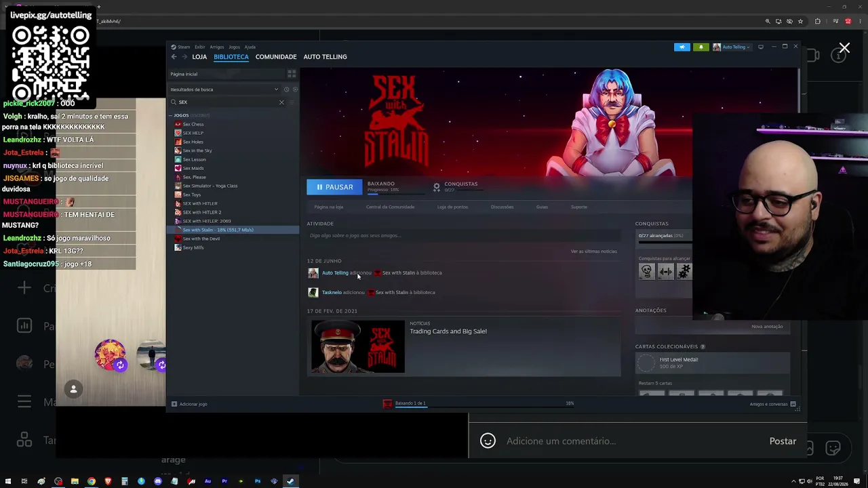Open the Discussões link
Screen dimensions: 868x488
click(502, 207)
